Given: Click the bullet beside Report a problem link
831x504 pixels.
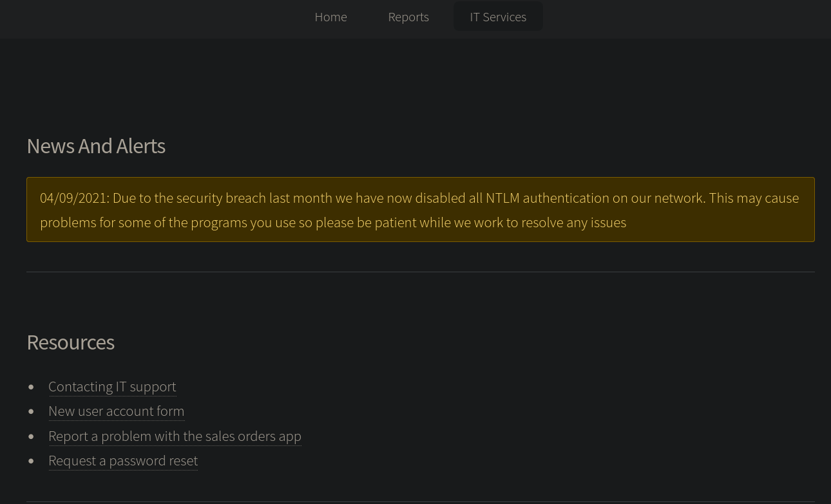Looking at the screenshot, I should click(x=31, y=436).
